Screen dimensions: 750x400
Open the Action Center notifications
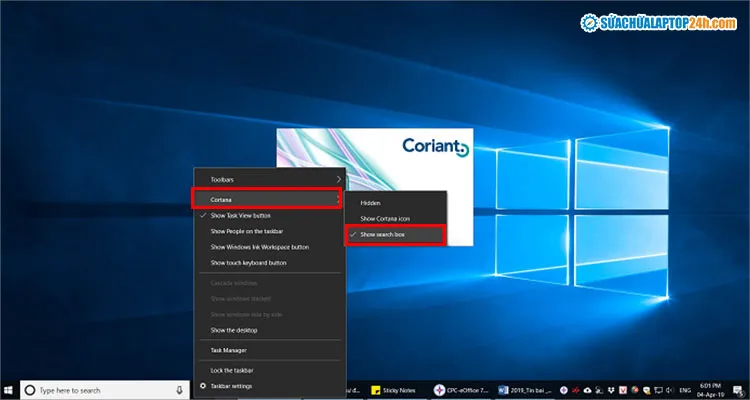coord(739,390)
